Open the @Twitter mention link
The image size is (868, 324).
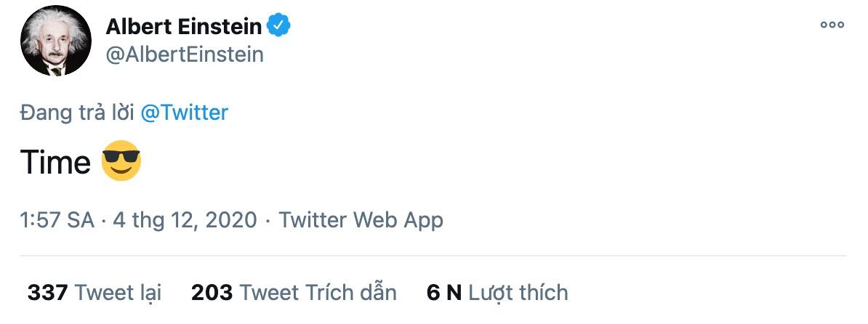(184, 113)
